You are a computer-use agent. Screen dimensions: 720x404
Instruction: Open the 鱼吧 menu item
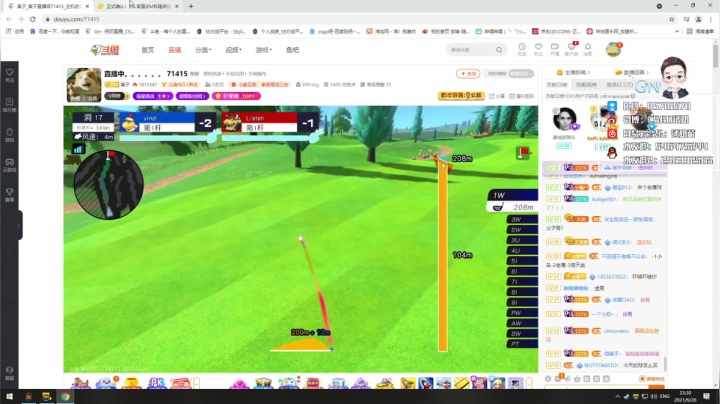[292, 50]
